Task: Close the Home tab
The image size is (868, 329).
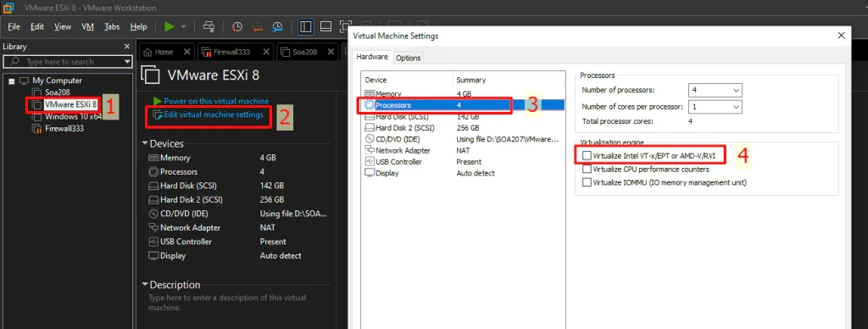Action: point(187,52)
